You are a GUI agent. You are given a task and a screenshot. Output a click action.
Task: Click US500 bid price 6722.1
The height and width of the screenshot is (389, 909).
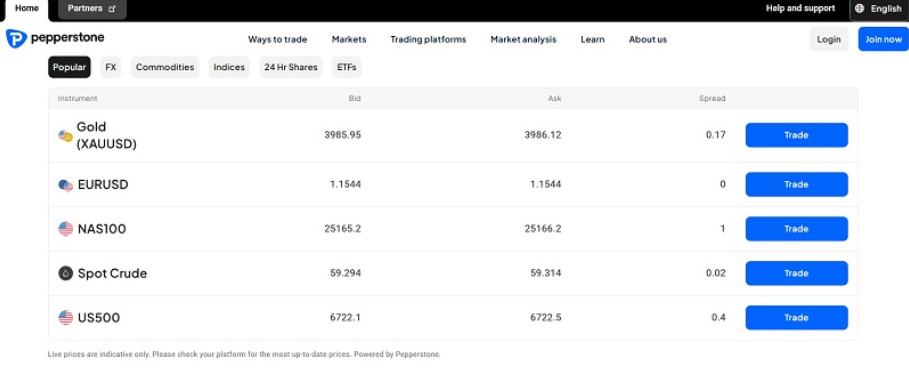click(346, 318)
